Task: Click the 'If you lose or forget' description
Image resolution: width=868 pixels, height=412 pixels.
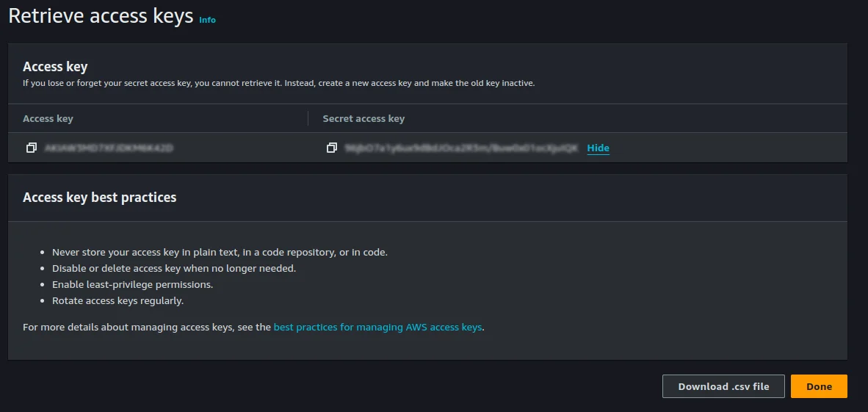Action: pyautogui.click(x=278, y=83)
